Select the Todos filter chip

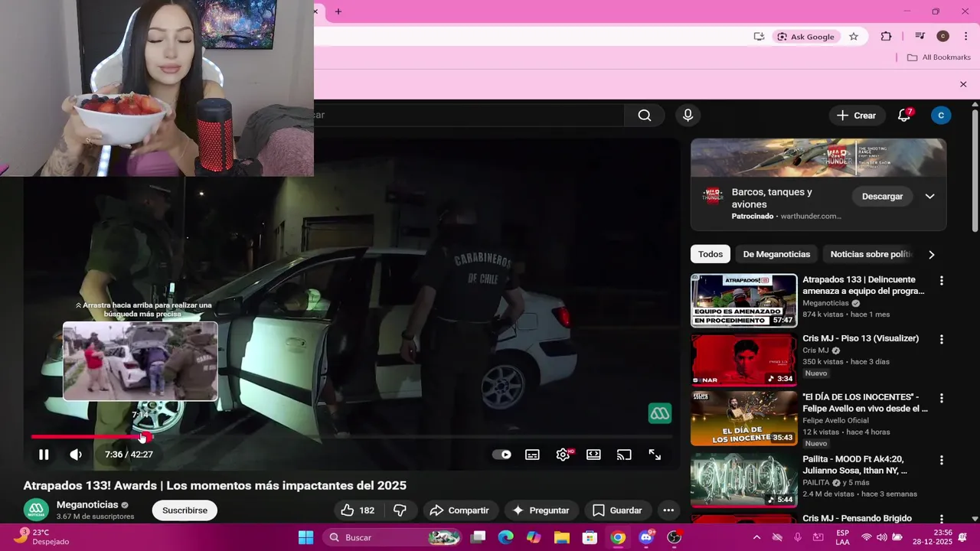pyautogui.click(x=710, y=254)
